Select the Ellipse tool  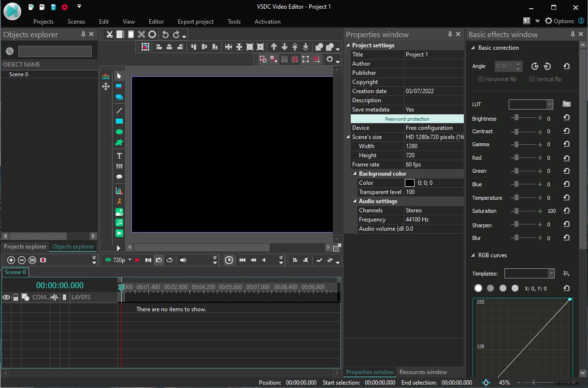pos(119,131)
